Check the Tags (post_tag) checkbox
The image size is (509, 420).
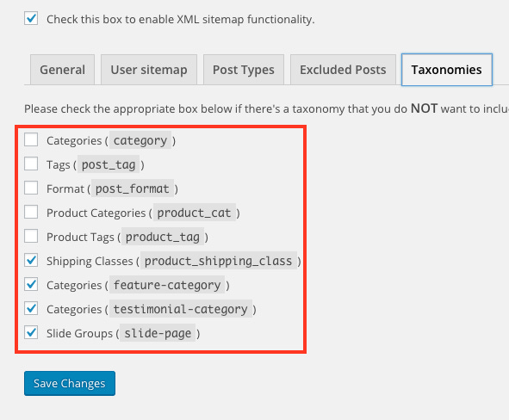(31, 164)
